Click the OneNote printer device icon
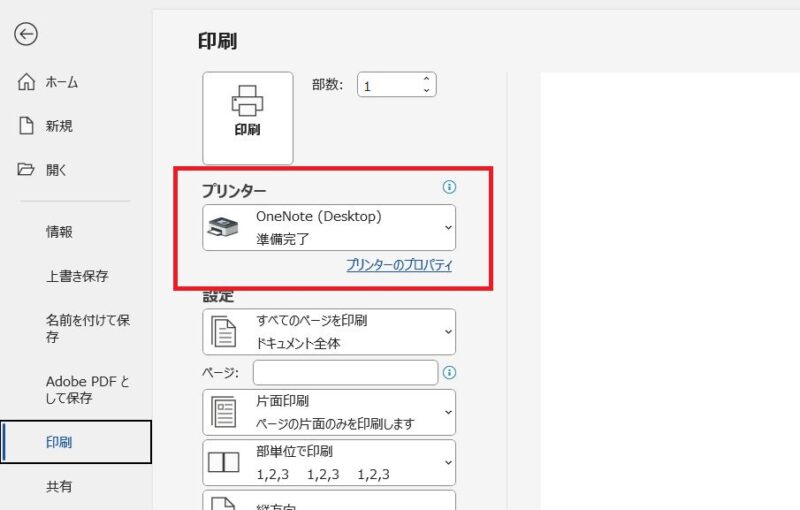Viewport: 800px width, 510px height. (223, 228)
